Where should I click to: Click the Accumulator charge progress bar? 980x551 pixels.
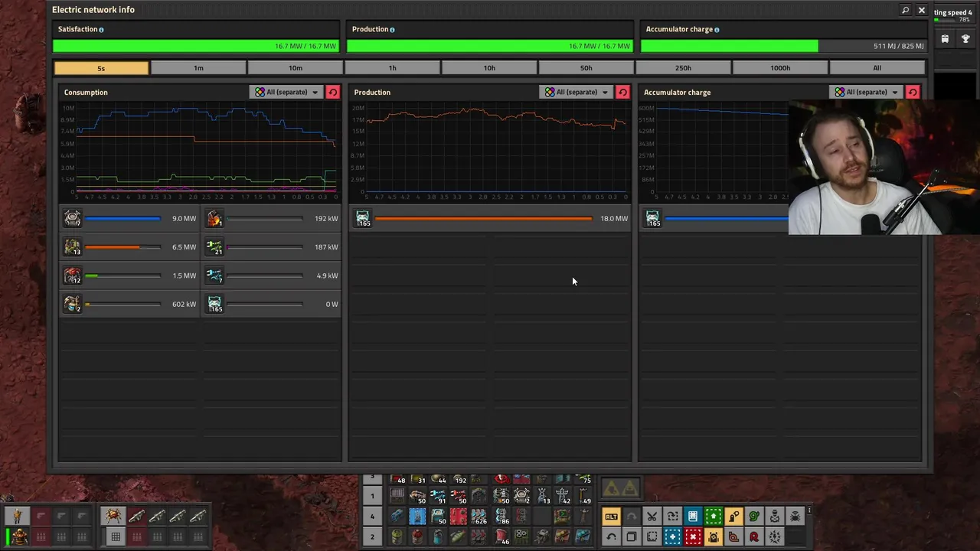[x=782, y=46]
